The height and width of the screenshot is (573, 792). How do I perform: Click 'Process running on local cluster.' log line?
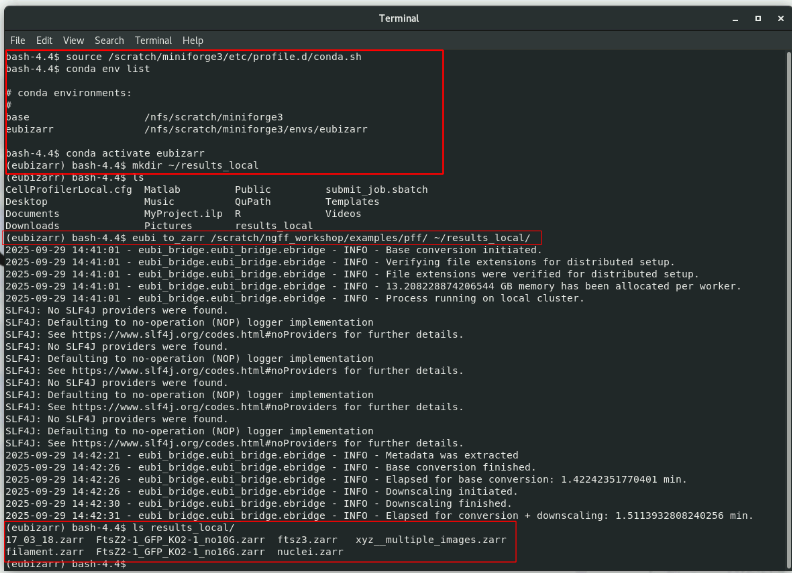coord(294,299)
